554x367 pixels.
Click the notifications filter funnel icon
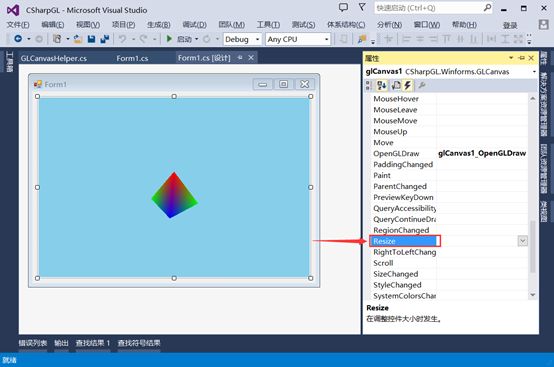pyautogui.click(x=362, y=7)
